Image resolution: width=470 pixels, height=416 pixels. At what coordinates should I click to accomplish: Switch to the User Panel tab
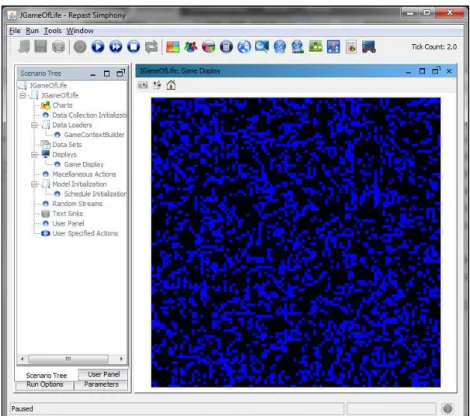coord(103,374)
